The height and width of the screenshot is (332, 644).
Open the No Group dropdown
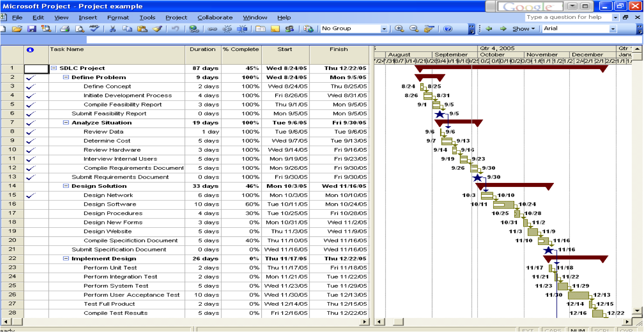point(384,29)
